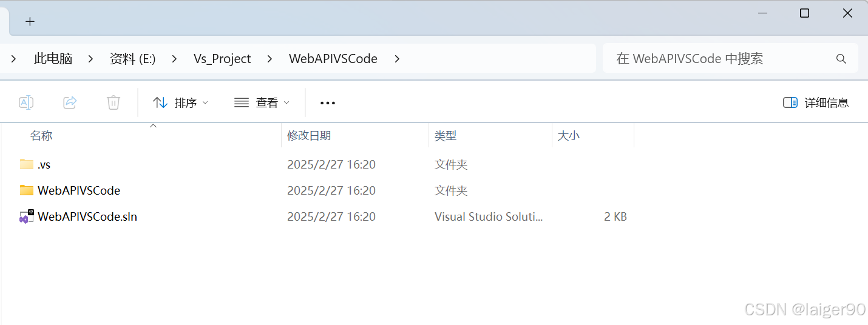Open the new tab plus button
Image resolution: width=868 pixels, height=325 pixels.
click(x=30, y=22)
